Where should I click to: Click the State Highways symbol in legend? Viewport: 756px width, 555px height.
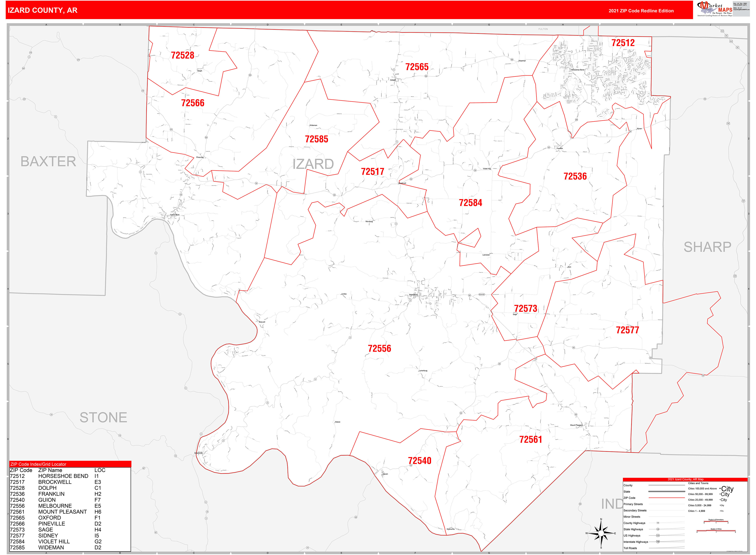coord(658,529)
